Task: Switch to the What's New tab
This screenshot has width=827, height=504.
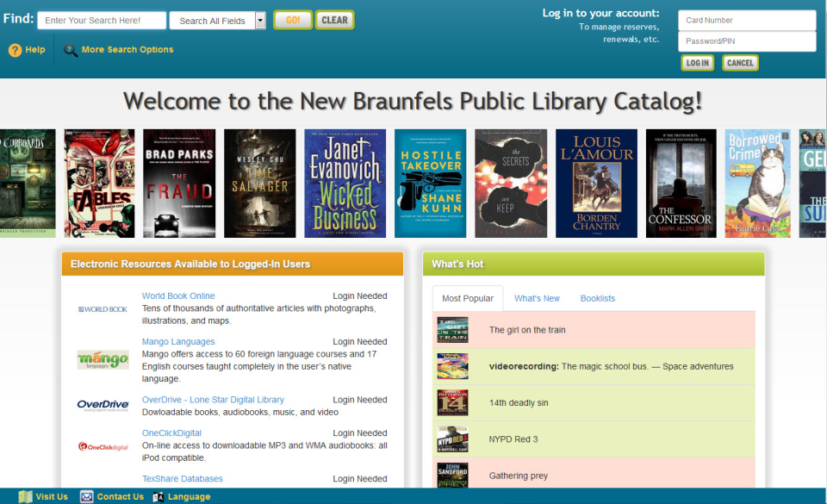Action: [537, 297]
